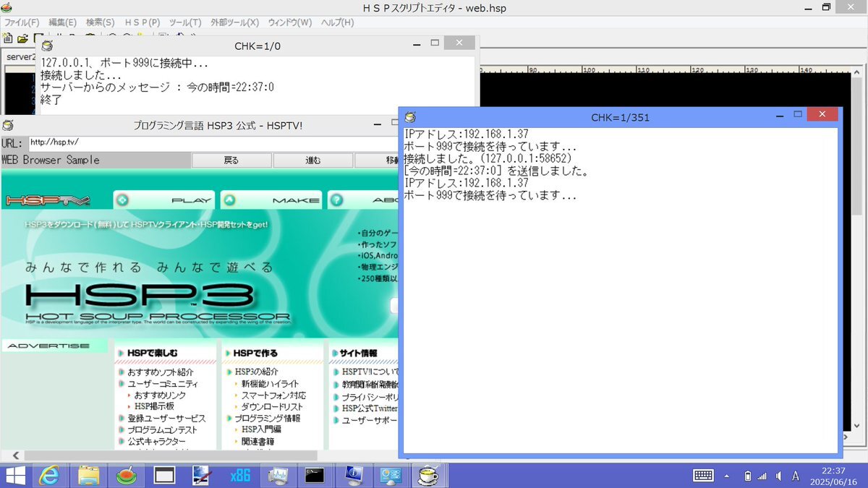Open the ウィンドウ(W) menu
The height and width of the screenshot is (488, 868).
(x=289, y=22)
